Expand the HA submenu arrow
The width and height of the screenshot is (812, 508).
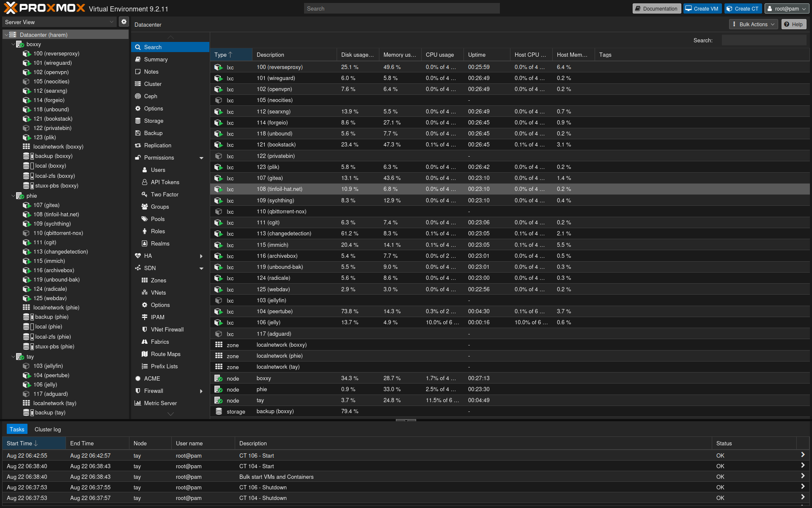[201, 256]
